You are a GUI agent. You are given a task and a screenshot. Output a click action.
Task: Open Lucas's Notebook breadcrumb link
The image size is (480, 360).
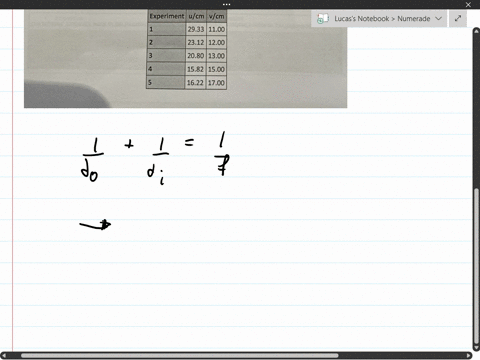361,19
